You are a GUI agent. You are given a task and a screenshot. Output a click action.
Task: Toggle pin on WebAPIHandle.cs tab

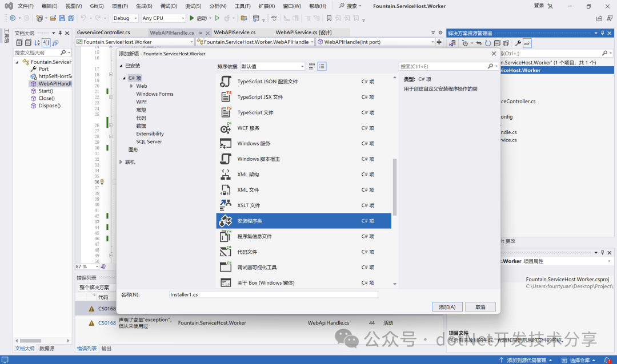201,33
